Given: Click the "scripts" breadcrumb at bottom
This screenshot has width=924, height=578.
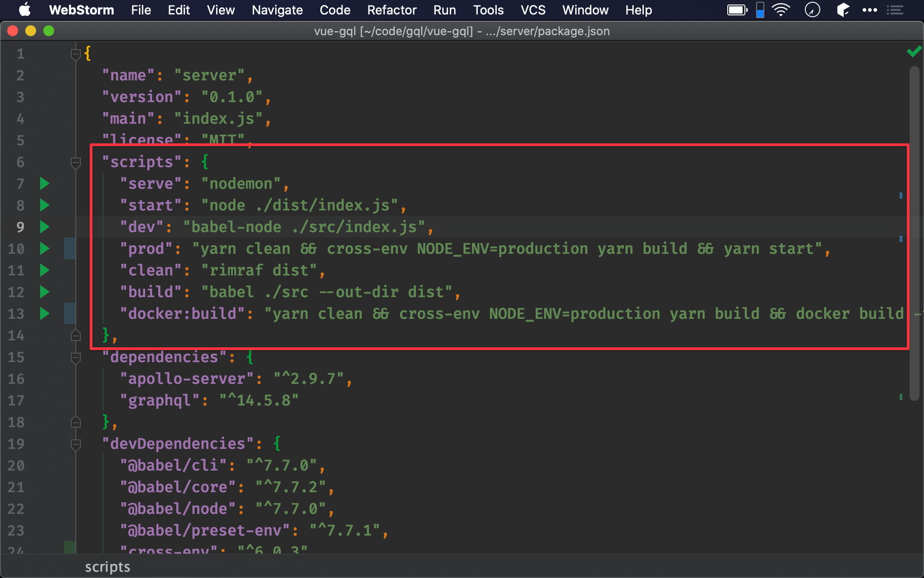Looking at the screenshot, I should 107,567.
